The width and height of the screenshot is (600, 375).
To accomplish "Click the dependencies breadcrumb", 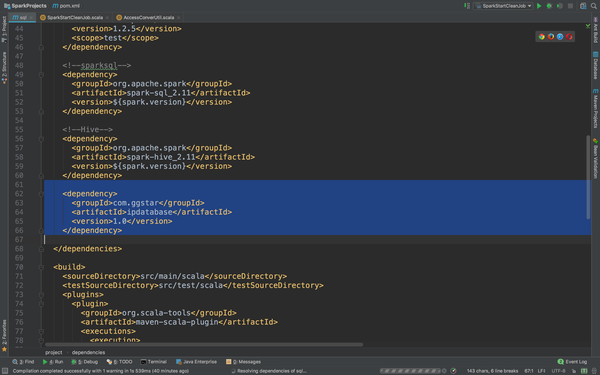I will tap(88, 352).
